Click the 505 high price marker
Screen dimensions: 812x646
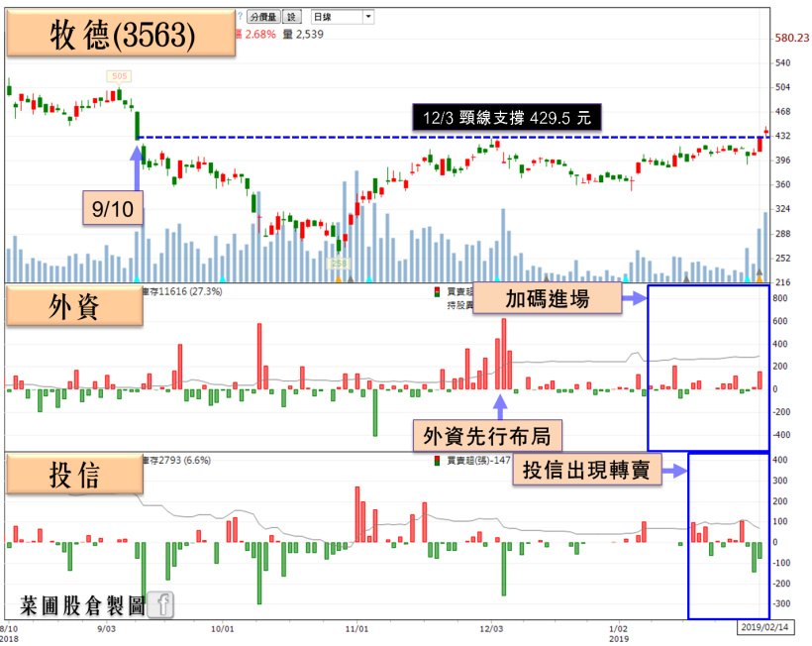coord(119,76)
